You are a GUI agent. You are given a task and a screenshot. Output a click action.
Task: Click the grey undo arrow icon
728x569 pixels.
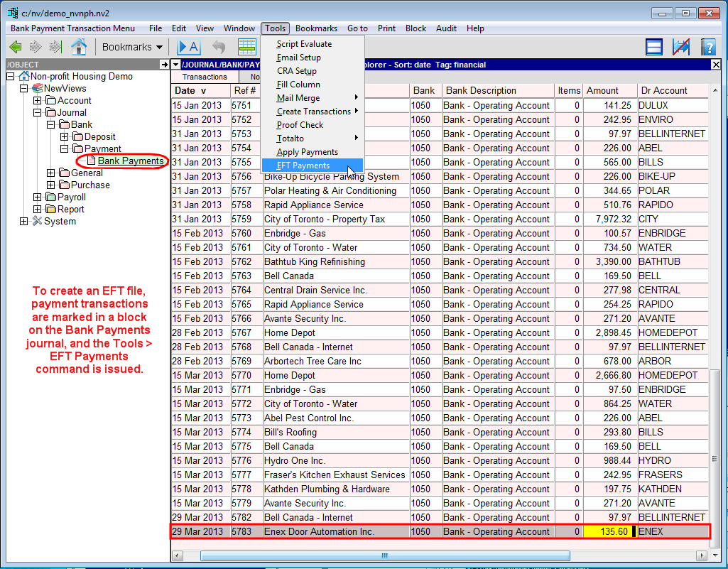pyautogui.click(x=219, y=47)
